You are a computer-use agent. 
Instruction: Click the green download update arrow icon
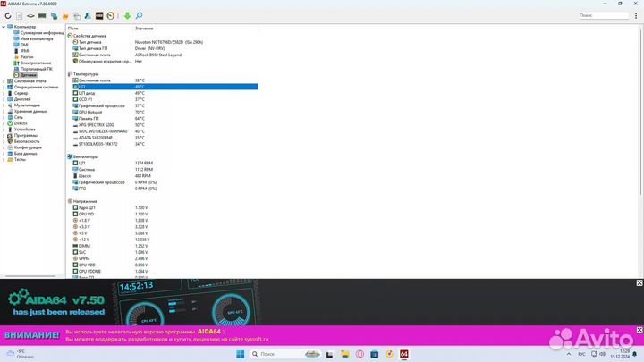click(x=127, y=16)
